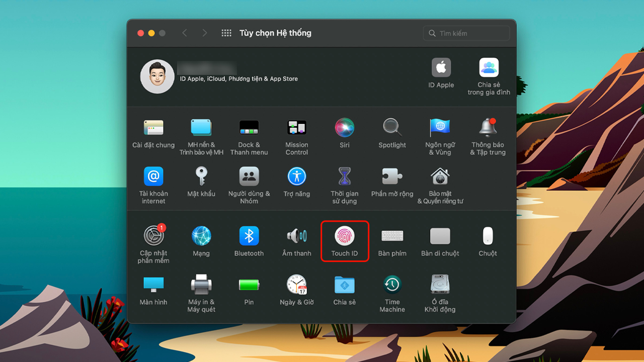Go forward with the right arrow
Viewport: 644px width, 362px height.
(204, 33)
